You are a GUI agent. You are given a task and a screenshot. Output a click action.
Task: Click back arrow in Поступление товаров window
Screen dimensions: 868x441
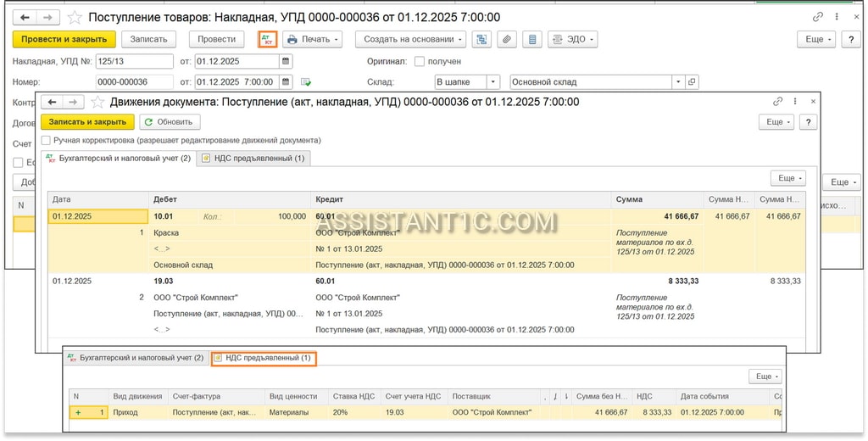point(25,18)
